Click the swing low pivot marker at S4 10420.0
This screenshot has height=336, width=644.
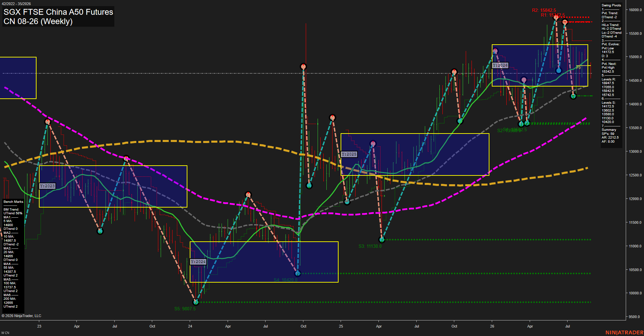tap(297, 273)
